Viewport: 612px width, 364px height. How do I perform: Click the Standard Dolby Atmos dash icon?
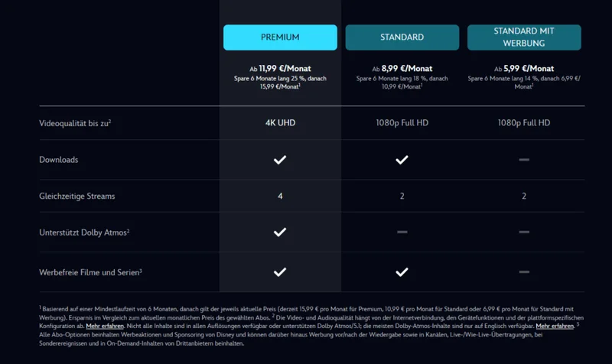point(402,232)
